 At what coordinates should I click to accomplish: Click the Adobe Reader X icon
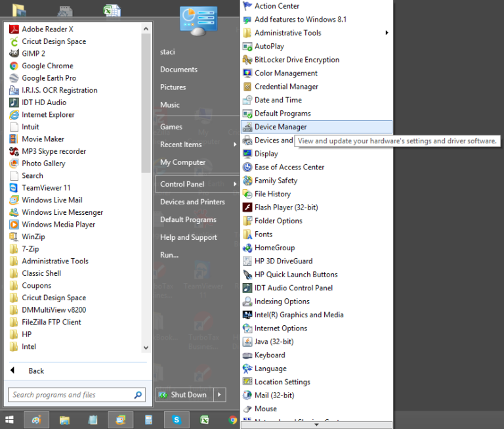(14, 30)
